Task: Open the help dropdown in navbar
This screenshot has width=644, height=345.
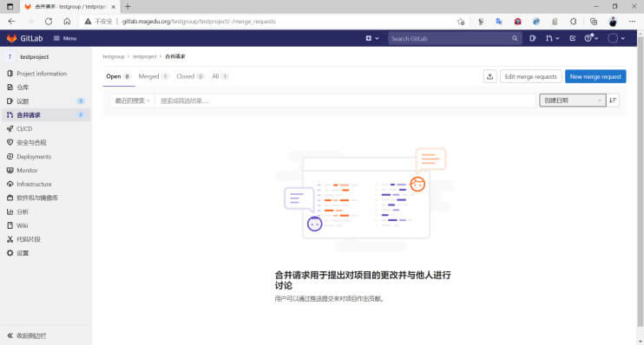Action: coord(591,38)
